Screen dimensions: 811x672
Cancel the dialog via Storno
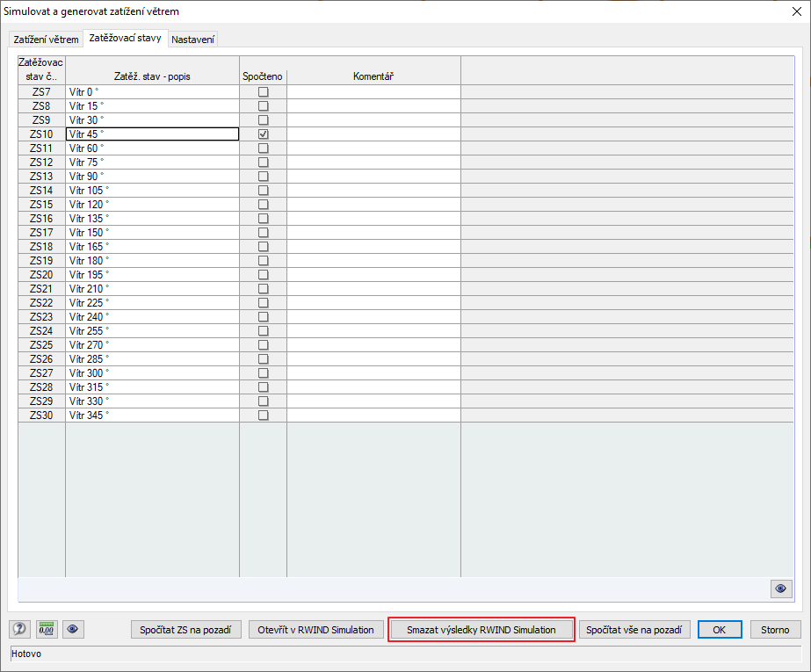[775, 629]
